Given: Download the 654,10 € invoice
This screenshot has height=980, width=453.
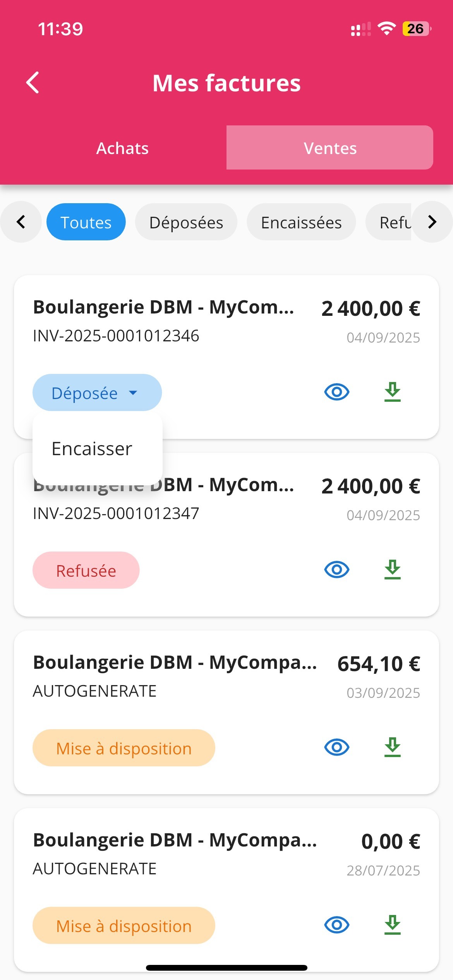Looking at the screenshot, I should click(x=392, y=747).
